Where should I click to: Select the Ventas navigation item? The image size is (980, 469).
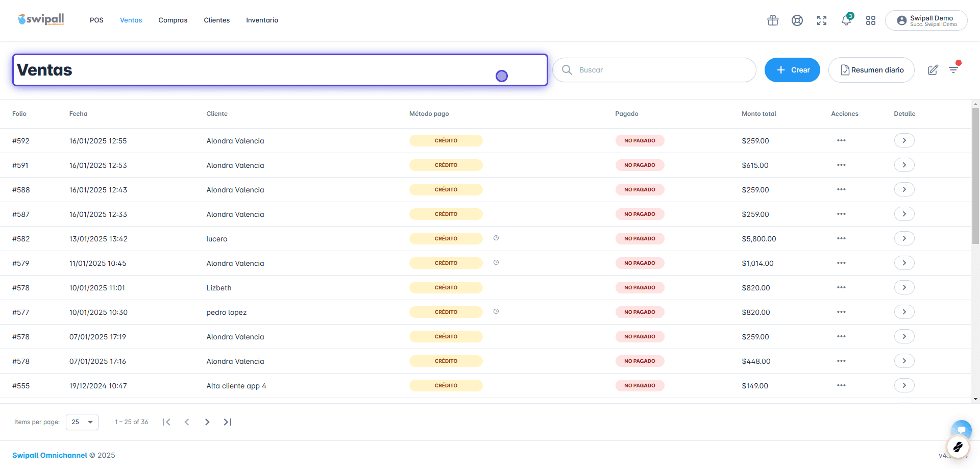131,20
